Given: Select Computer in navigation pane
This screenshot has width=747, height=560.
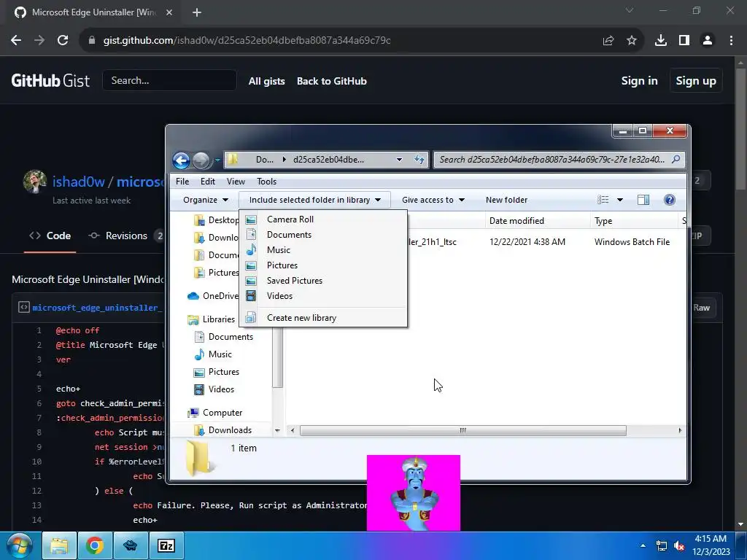Looking at the screenshot, I should pyautogui.click(x=215, y=413).
